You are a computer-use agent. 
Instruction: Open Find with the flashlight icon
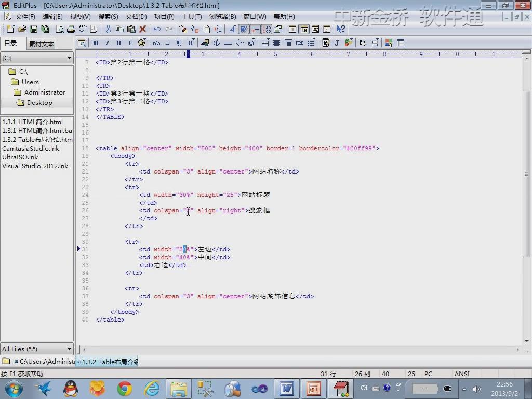tap(183, 29)
